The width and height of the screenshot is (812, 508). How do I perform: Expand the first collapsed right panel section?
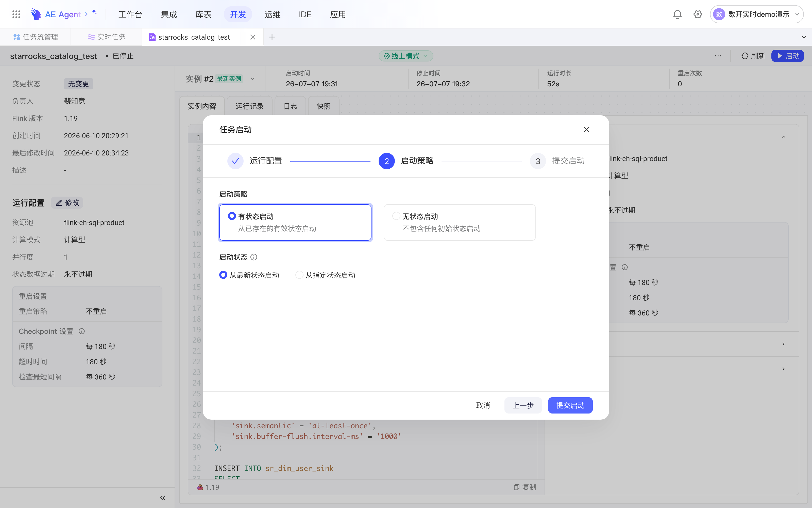pyautogui.click(x=784, y=344)
